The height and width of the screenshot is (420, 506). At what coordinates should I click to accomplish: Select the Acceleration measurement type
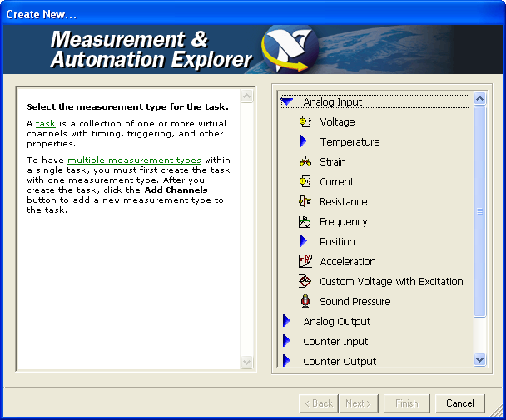tap(348, 262)
